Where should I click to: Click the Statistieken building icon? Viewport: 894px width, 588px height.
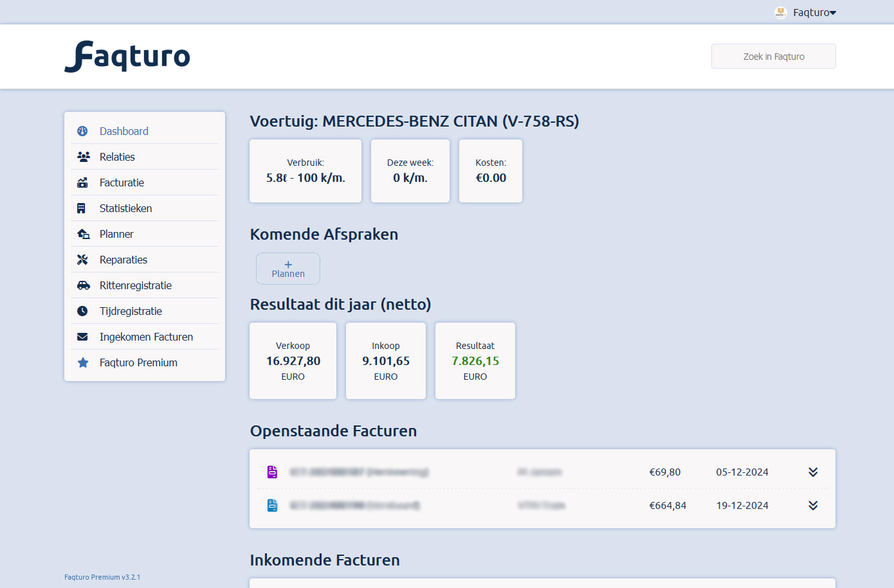(x=81, y=208)
